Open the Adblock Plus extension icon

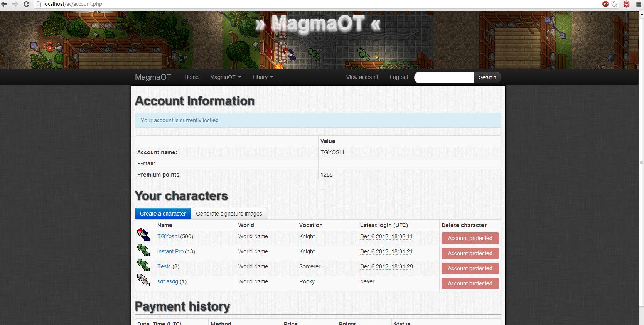pyautogui.click(x=605, y=4)
